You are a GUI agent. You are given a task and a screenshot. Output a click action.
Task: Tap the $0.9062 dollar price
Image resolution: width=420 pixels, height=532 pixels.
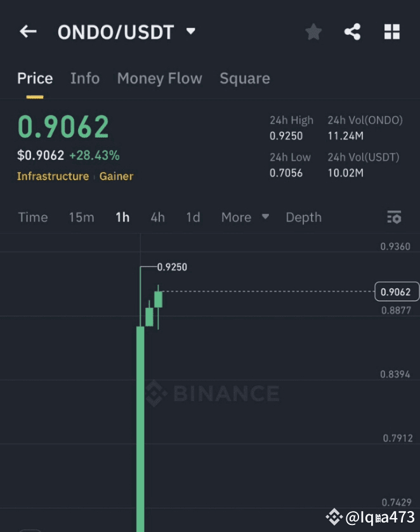coord(41,156)
